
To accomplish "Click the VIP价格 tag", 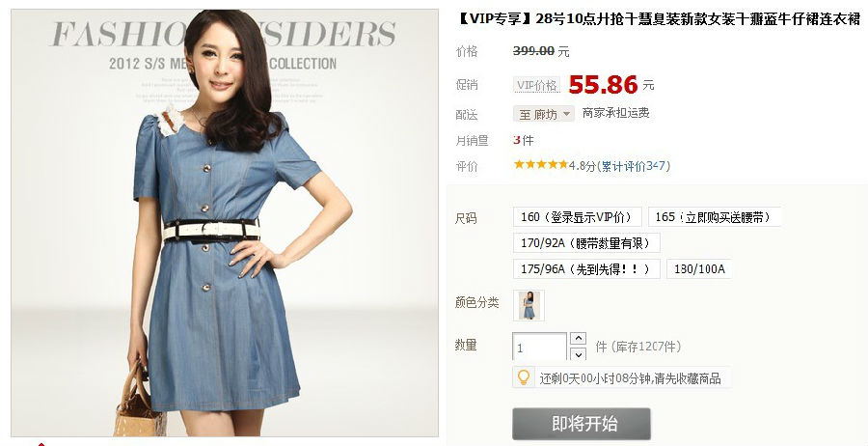I will [x=536, y=85].
